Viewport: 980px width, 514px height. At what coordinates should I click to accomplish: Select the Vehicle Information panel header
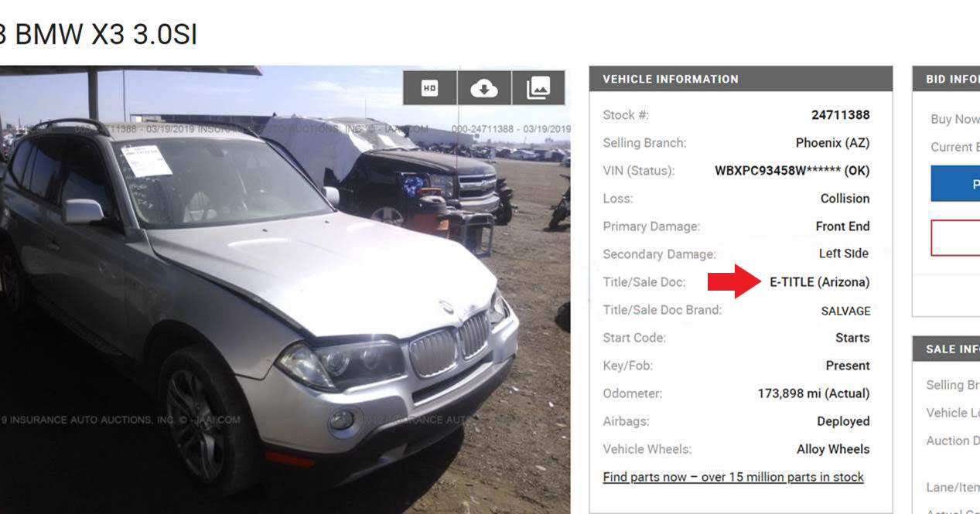(x=741, y=79)
